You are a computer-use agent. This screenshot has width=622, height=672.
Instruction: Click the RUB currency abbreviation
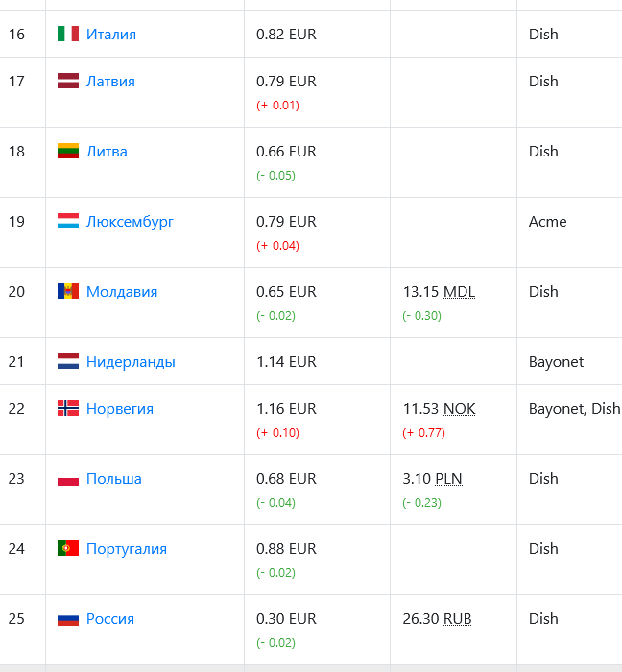458,619
